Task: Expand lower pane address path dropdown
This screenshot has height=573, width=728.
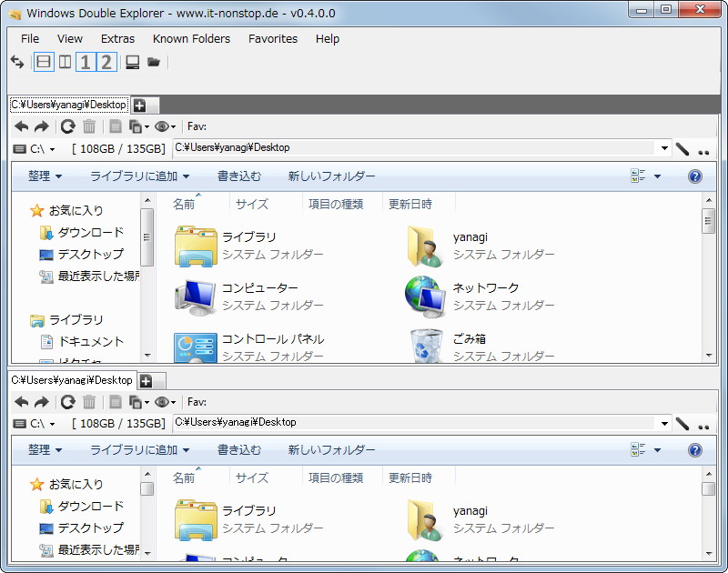Action: 664,423
